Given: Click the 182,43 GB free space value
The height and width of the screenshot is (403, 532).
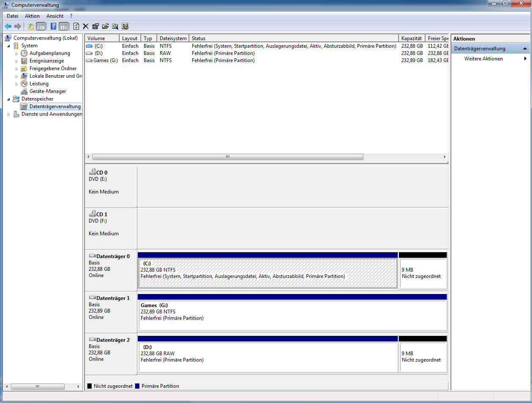Looking at the screenshot, I should [x=438, y=60].
